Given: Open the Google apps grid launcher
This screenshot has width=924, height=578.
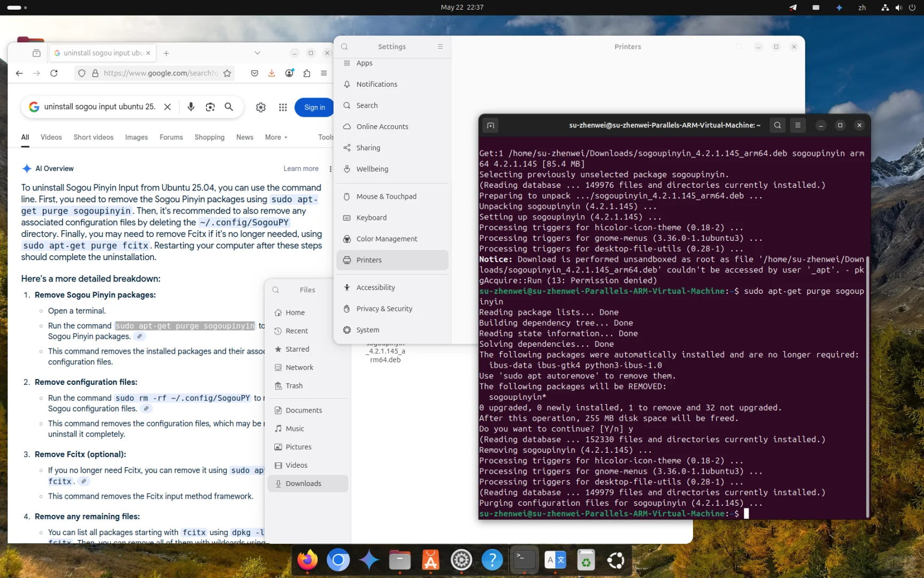Looking at the screenshot, I should pos(283,107).
